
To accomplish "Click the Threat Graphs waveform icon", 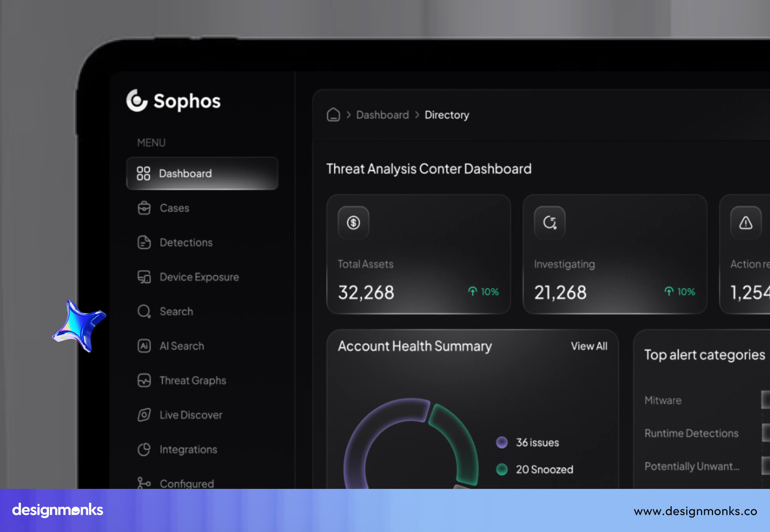I will (144, 380).
